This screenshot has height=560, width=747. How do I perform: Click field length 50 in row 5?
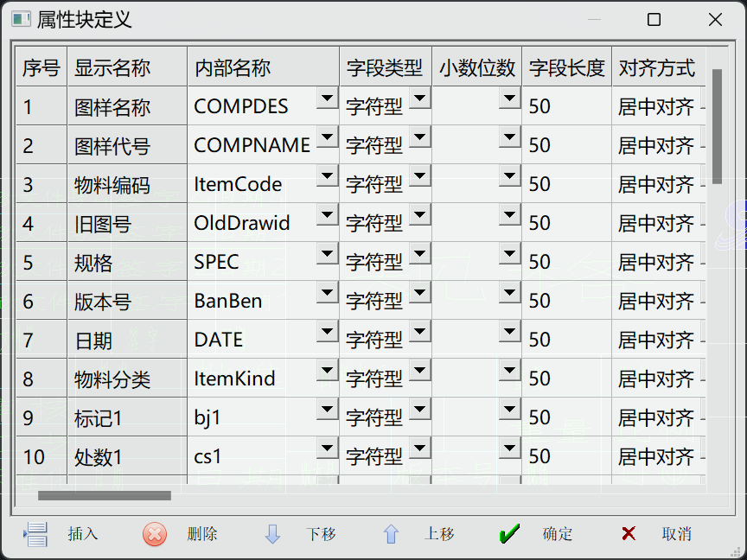[x=567, y=262]
